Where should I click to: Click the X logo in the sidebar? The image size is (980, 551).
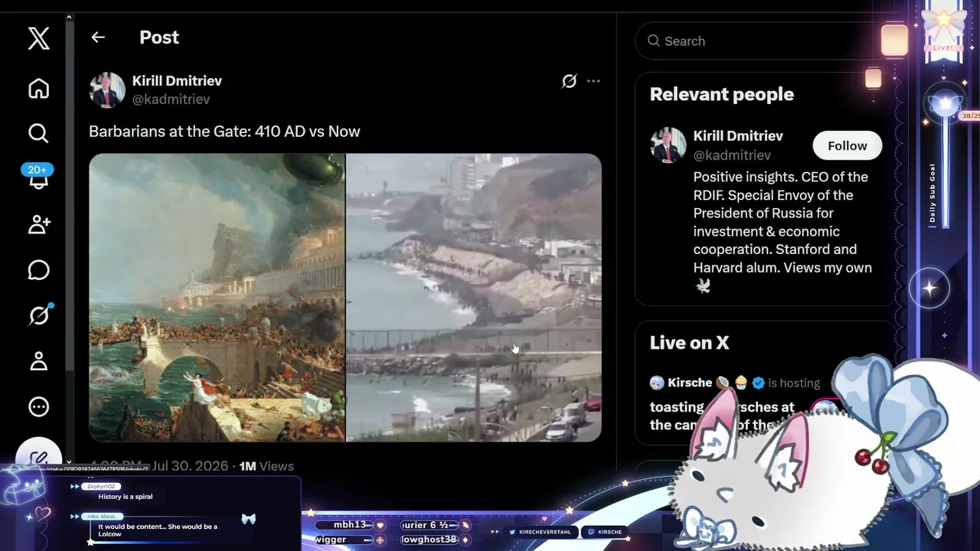click(x=38, y=37)
